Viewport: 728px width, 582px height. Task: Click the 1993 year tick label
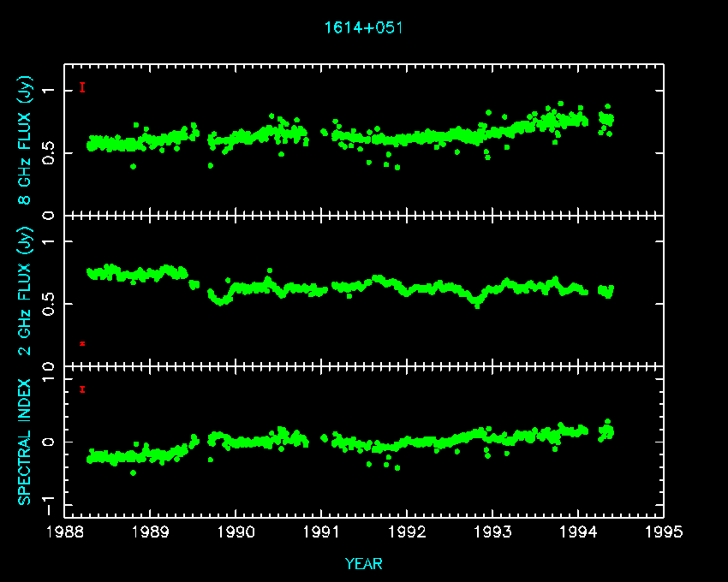[492, 532]
